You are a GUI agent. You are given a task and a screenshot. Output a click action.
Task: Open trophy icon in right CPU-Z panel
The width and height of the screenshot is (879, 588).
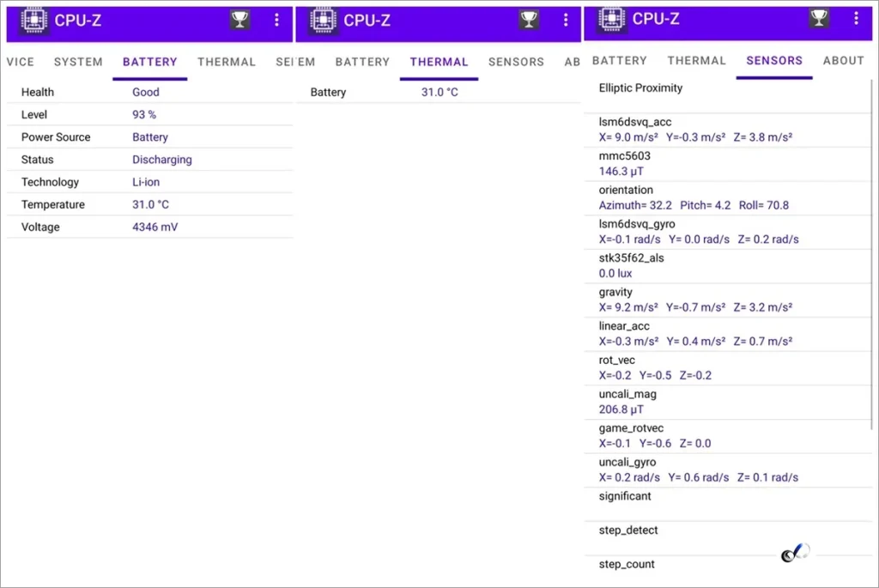click(x=819, y=19)
